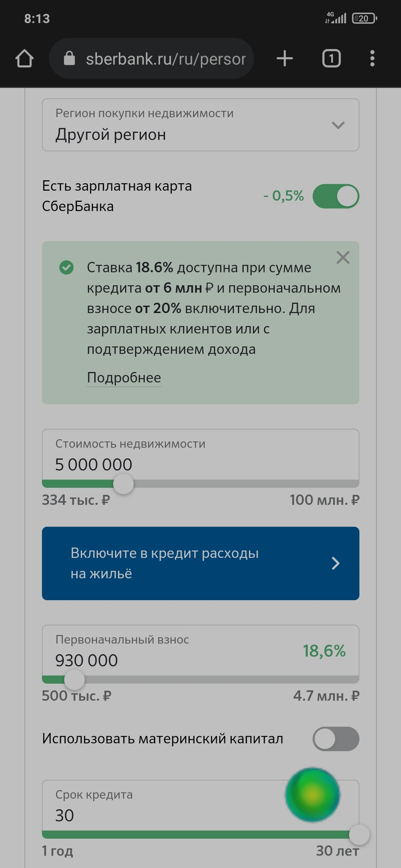Enable the maternity capital switch
Viewport: 401px width, 868px height.
click(336, 739)
